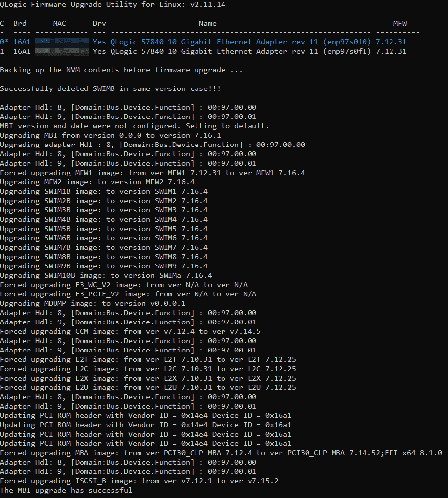
Task: Click the 'Forced upgrading MBA image' line
Action: [221, 453]
